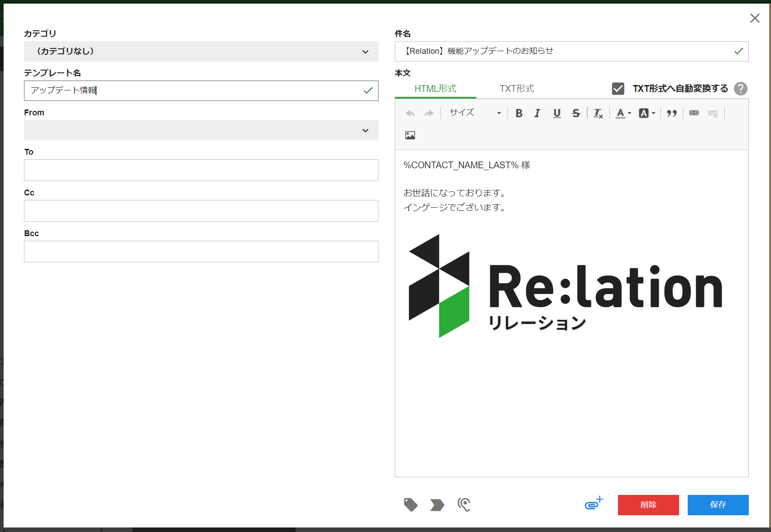Click the インゲージでございます。 text line
The image size is (771, 532).
[x=455, y=208]
